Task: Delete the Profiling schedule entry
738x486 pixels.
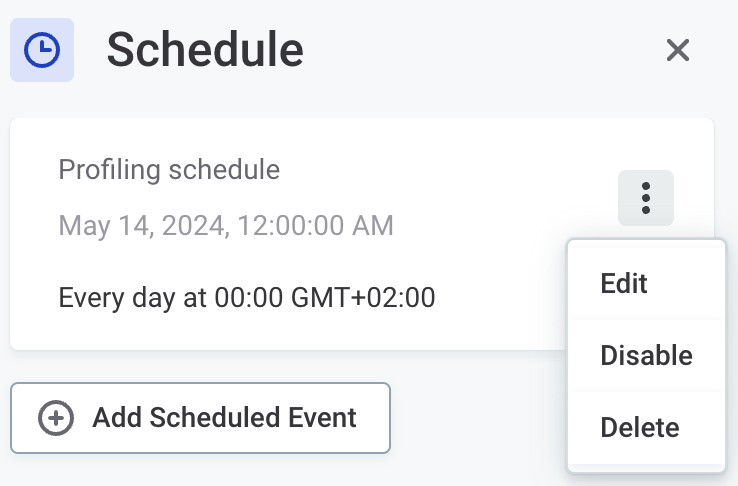Action: pos(640,428)
